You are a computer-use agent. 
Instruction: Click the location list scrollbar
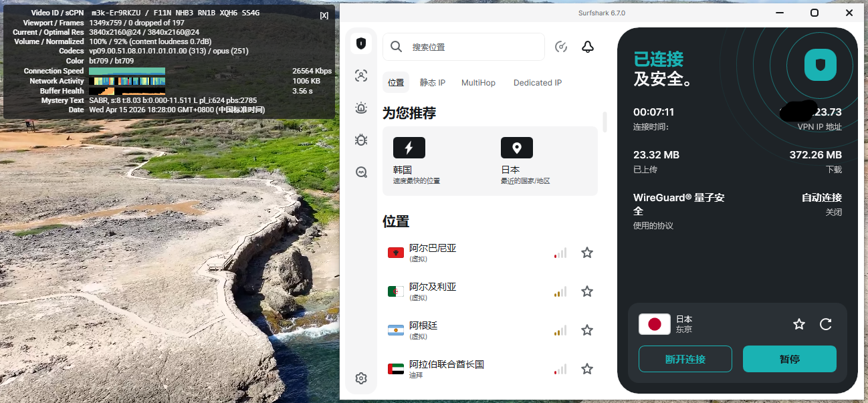tap(605, 122)
